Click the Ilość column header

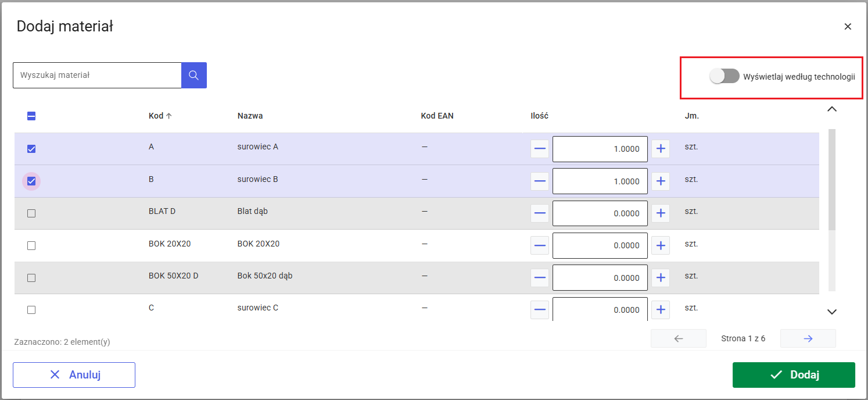click(x=539, y=116)
